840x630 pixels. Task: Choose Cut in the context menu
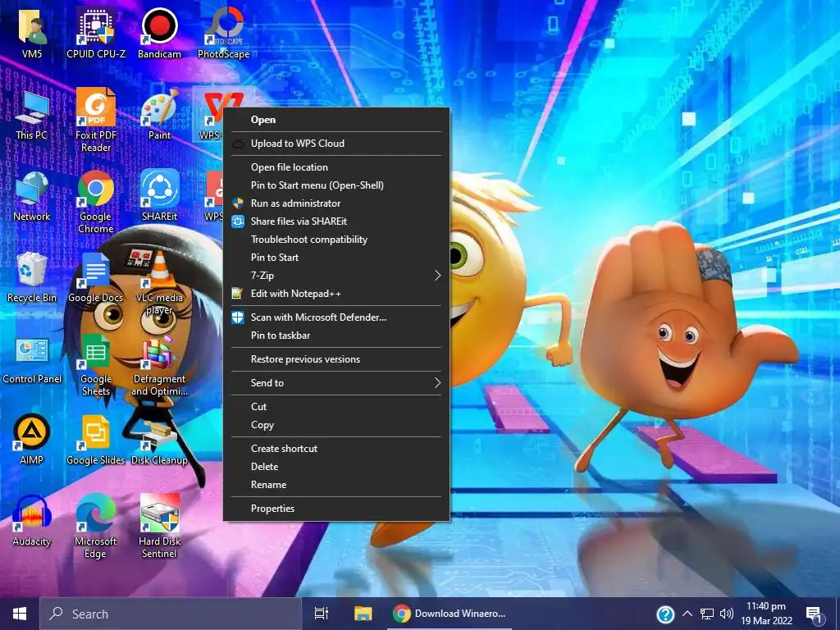(x=336, y=407)
